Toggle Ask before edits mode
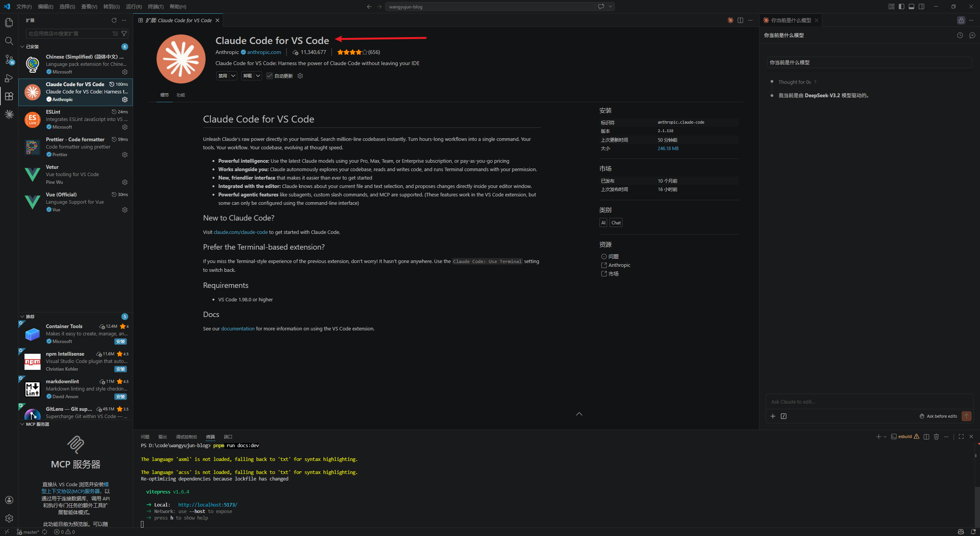The height and width of the screenshot is (536, 980). [938, 416]
